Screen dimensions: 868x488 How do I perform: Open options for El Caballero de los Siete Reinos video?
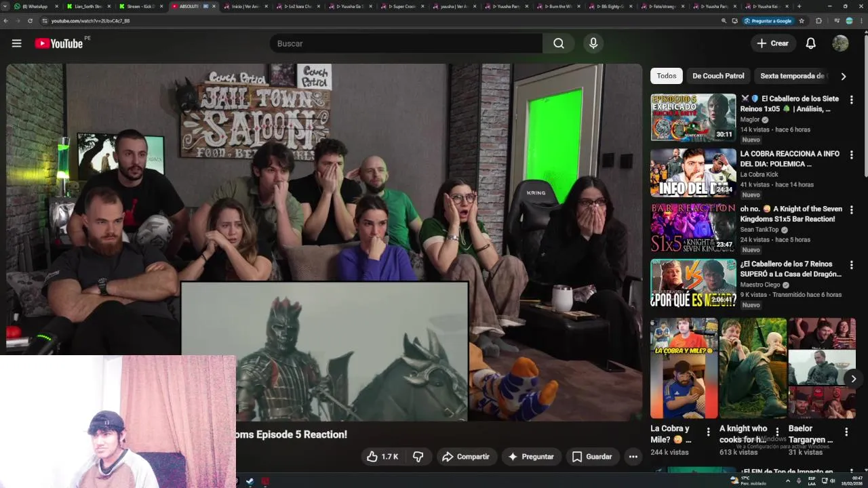(x=851, y=100)
